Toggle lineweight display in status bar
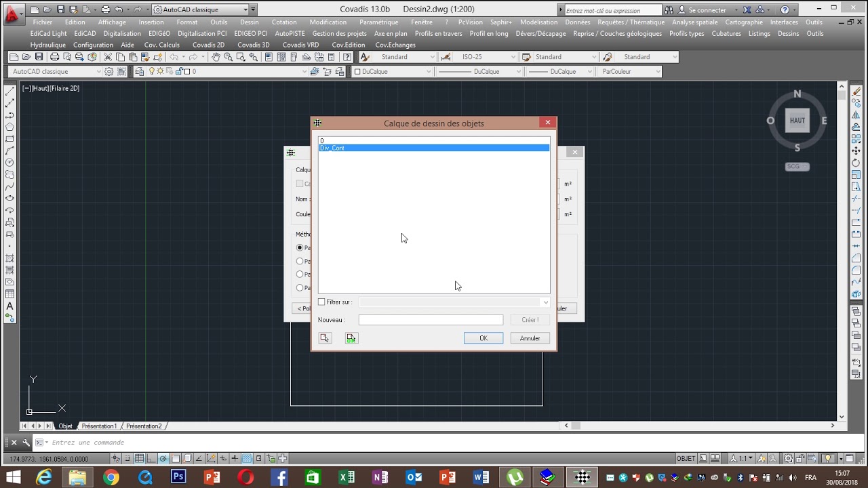Image resolution: width=868 pixels, height=488 pixels. click(x=235, y=458)
